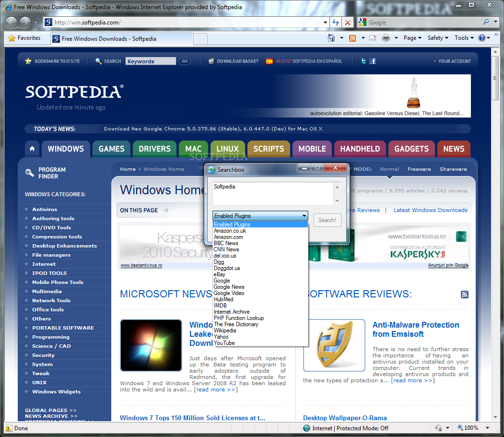Image resolution: width=504 pixels, height=437 pixels.
Task: Click the SOFTPEDIA logo
Action: 75,92
